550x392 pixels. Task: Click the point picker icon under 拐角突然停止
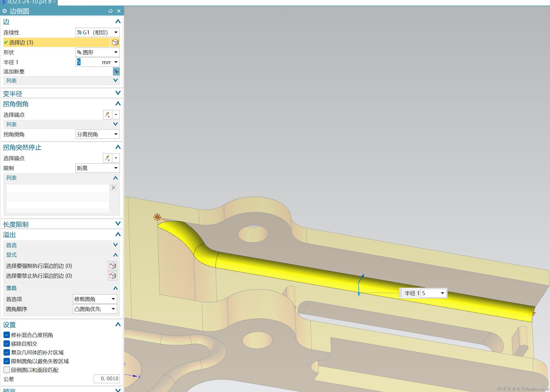(107, 158)
